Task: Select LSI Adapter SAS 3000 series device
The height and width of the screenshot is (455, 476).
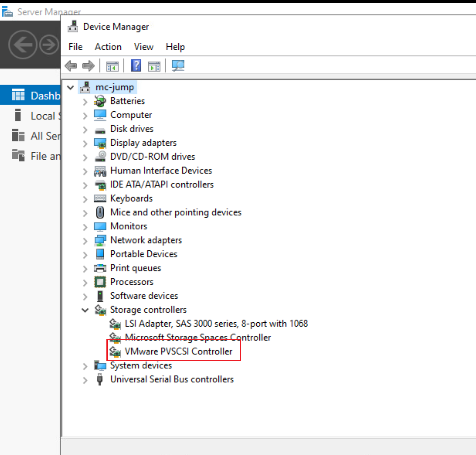Action: click(216, 323)
